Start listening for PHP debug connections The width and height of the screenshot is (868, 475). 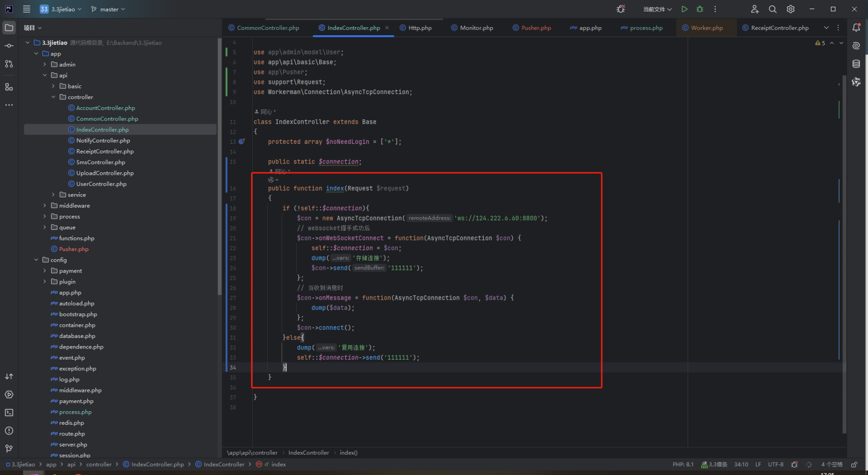coord(621,9)
